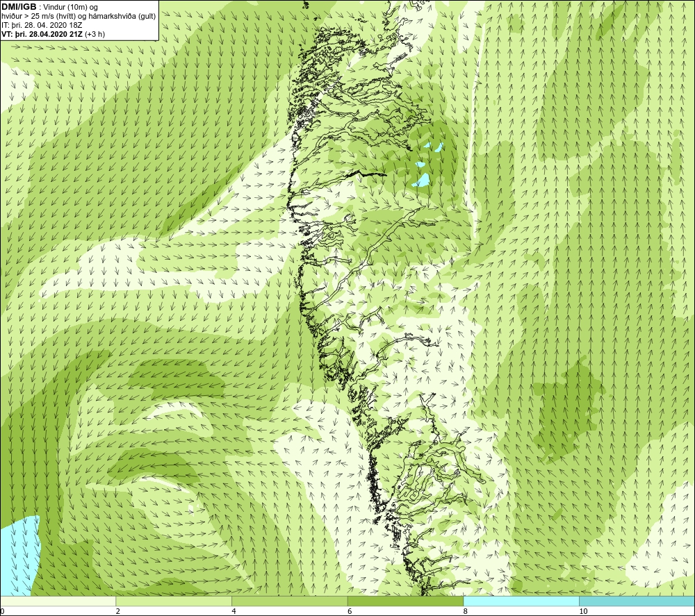
Task: Click the 4–6 m/s green legend swatch
Action: [x=289, y=601]
